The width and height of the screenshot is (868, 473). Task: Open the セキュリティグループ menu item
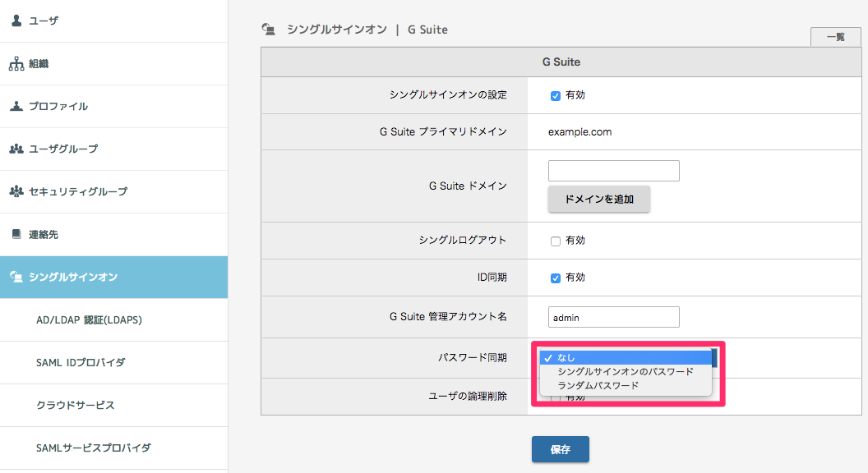click(x=113, y=191)
